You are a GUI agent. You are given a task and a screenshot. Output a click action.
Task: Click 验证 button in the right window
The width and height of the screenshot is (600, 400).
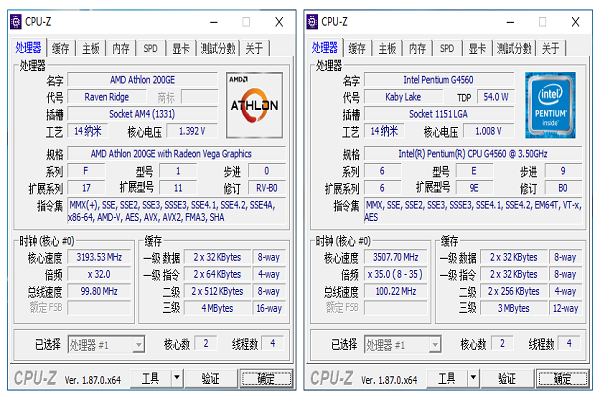tap(507, 378)
